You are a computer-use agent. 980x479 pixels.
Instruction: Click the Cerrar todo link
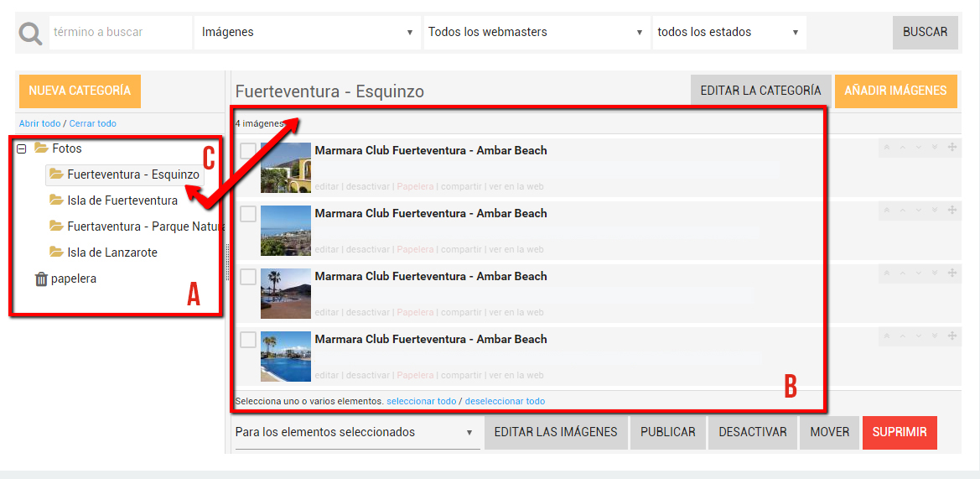point(92,124)
